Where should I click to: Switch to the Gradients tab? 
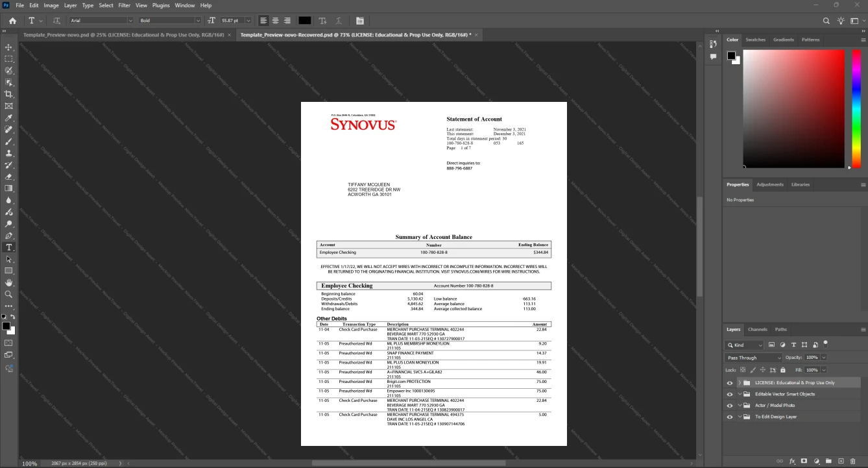[x=783, y=40]
